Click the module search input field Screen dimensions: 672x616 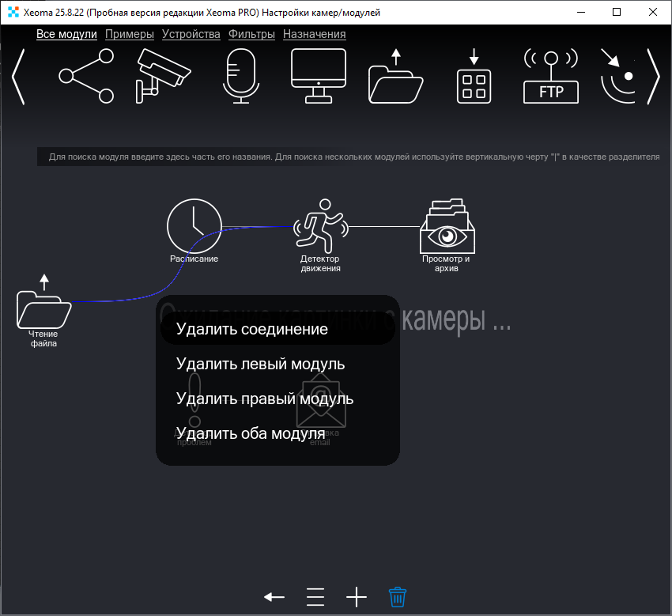(353, 157)
